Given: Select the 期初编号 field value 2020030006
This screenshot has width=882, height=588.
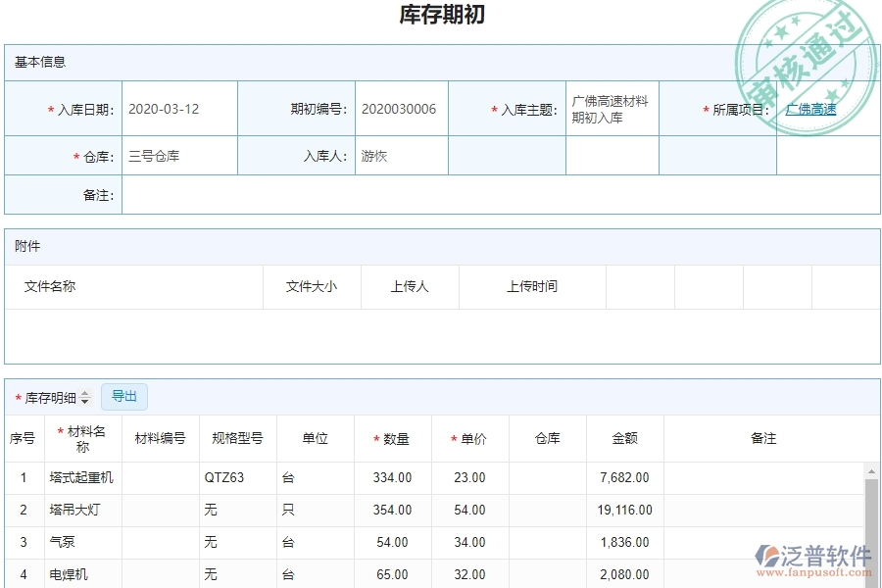Looking at the screenshot, I should pyautogui.click(x=399, y=109).
